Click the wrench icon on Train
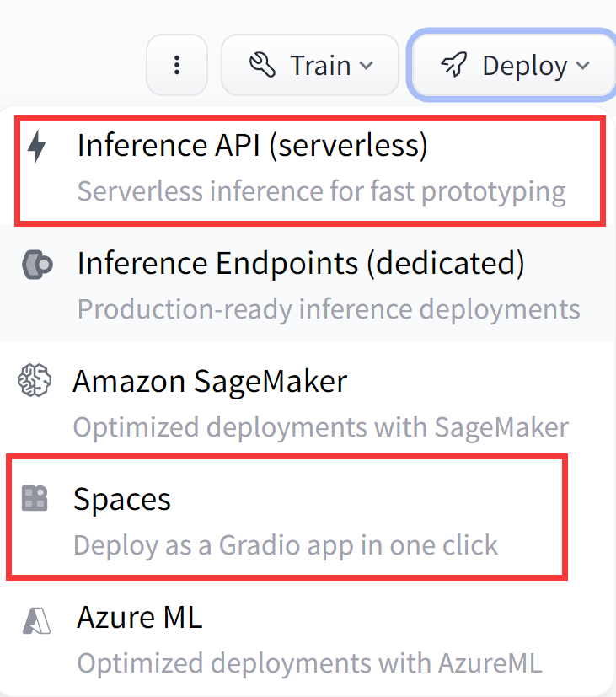 263,65
